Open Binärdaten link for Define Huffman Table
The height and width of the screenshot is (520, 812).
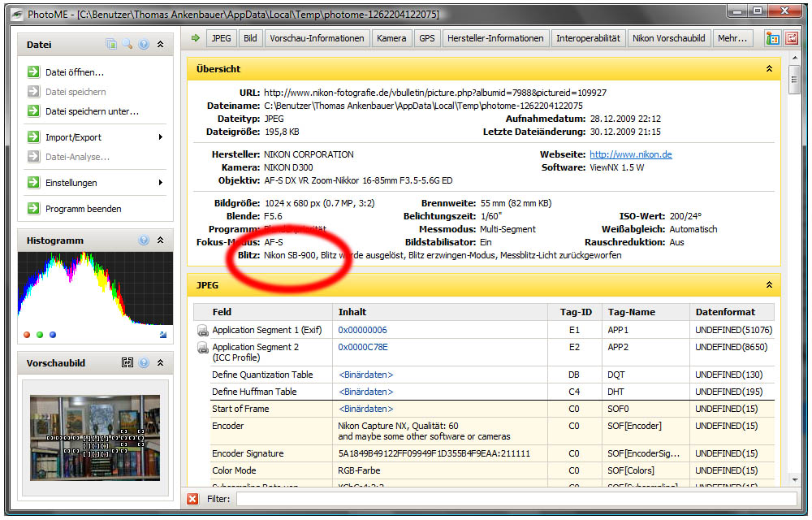tap(366, 392)
